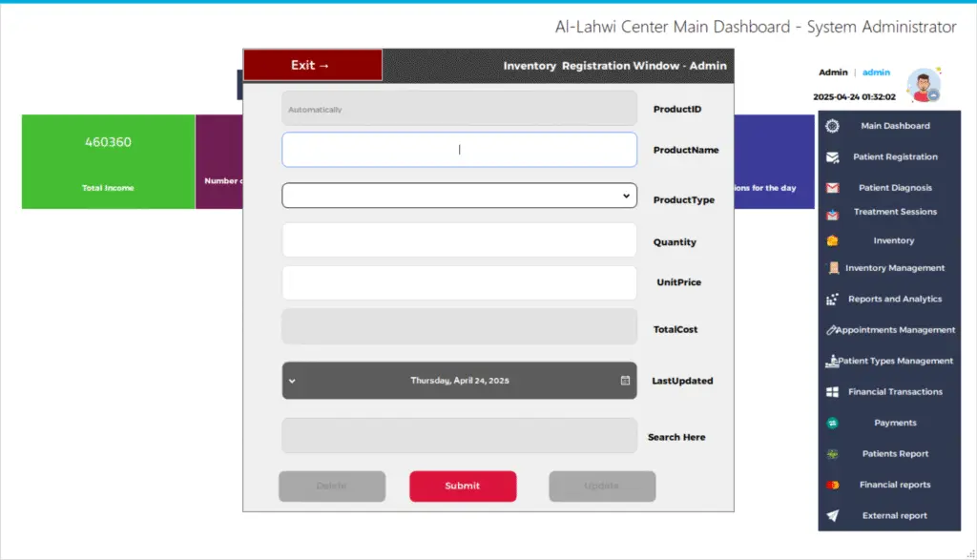The height and width of the screenshot is (560, 977).
Task: Expand the LastUpdated date chevron
Action: coord(292,381)
